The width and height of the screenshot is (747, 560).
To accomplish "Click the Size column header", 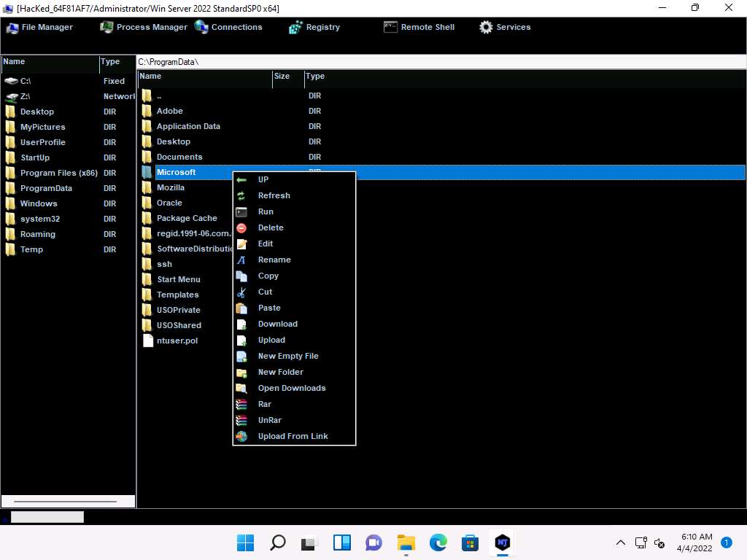I will click(x=282, y=77).
